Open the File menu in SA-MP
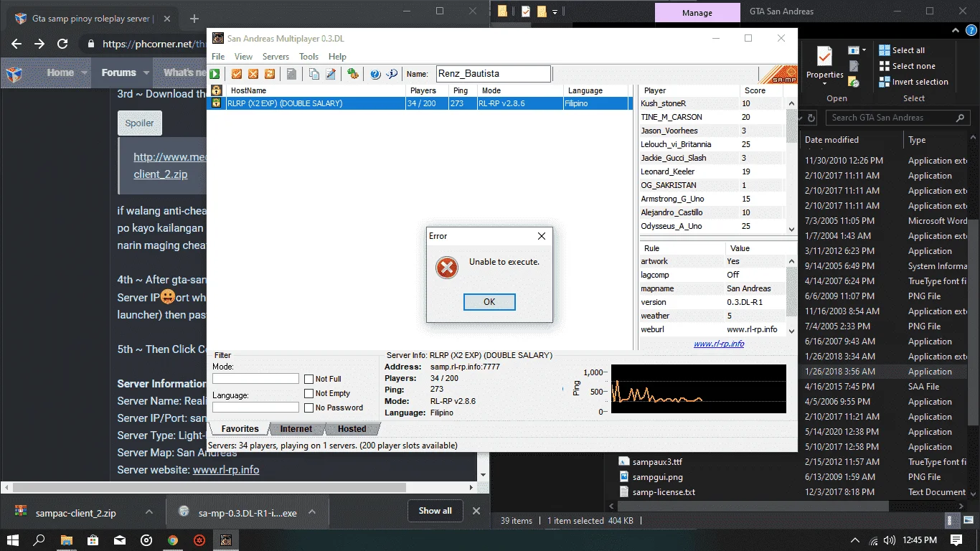The height and width of the screenshot is (551, 980). [218, 57]
